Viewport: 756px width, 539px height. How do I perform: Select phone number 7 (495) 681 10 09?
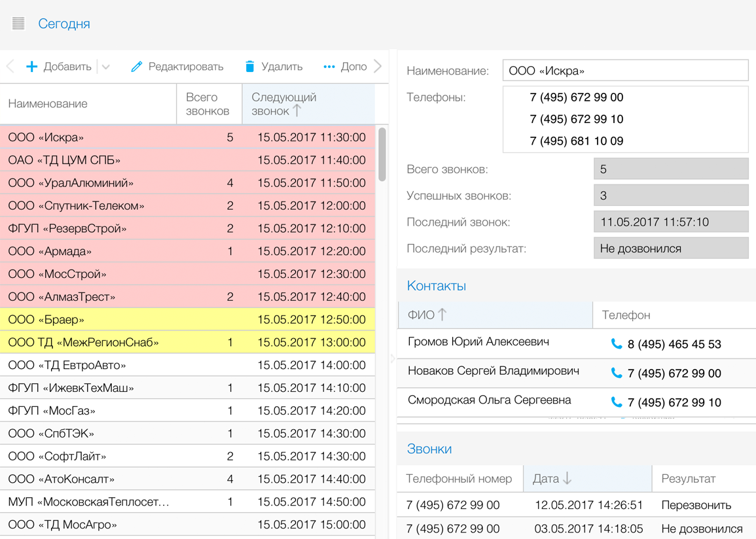coord(576,141)
